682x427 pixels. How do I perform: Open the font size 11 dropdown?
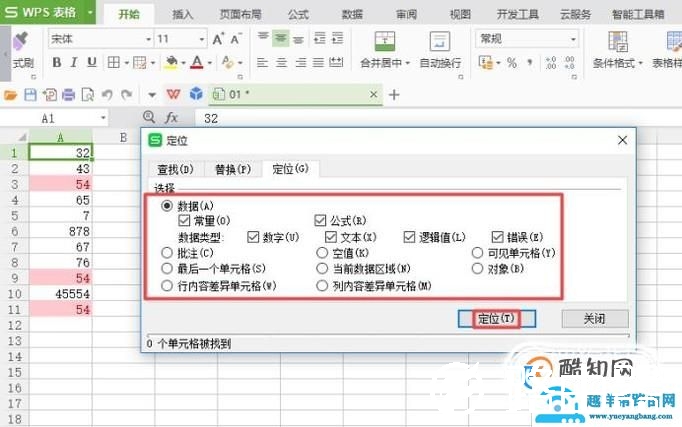tap(202, 39)
